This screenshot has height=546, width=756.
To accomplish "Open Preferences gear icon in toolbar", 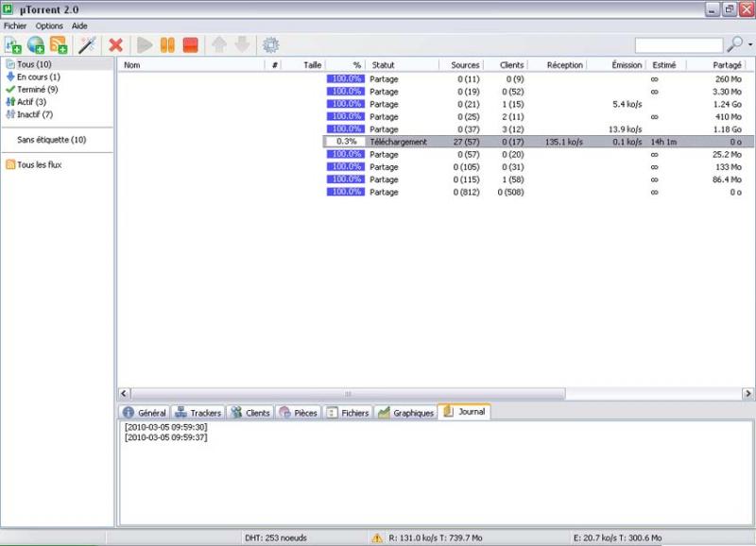I will [270, 45].
